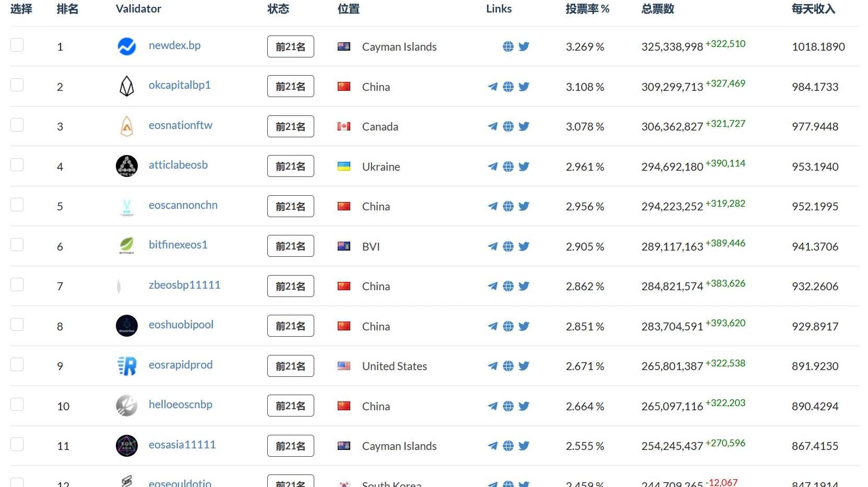Click the eosasia11111 logo icon

[x=127, y=446]
